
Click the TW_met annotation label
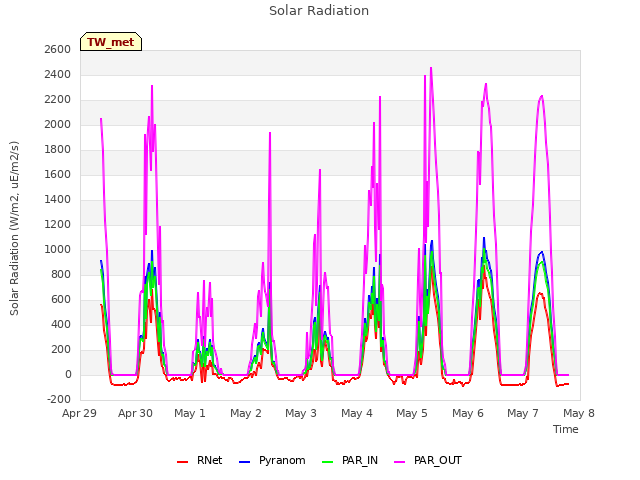(111, 42)
